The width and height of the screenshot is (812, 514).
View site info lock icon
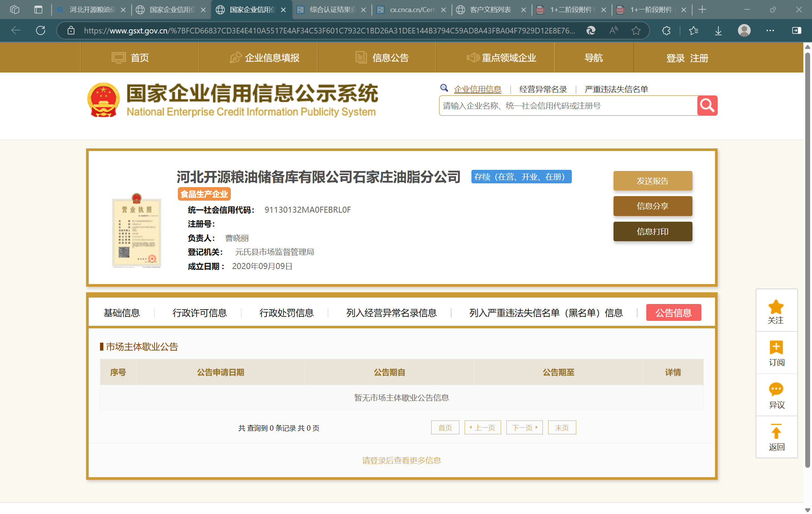coord(71,30)
